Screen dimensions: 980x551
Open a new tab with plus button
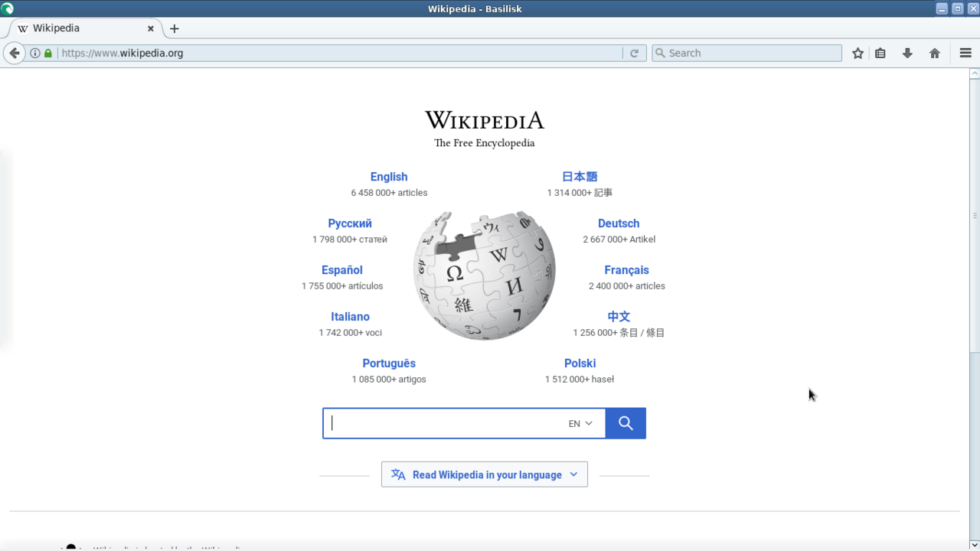[x=175, y=28]
